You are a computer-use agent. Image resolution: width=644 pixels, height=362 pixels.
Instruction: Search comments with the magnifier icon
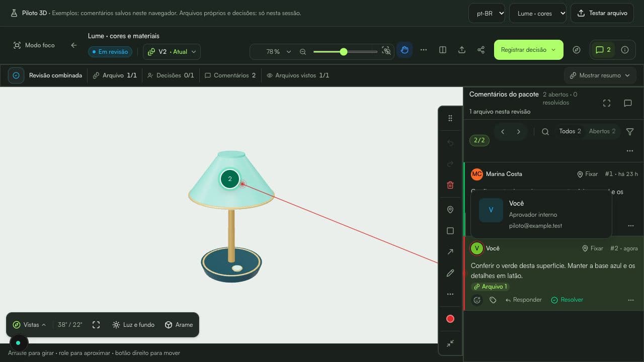click(x=545, y=132)
